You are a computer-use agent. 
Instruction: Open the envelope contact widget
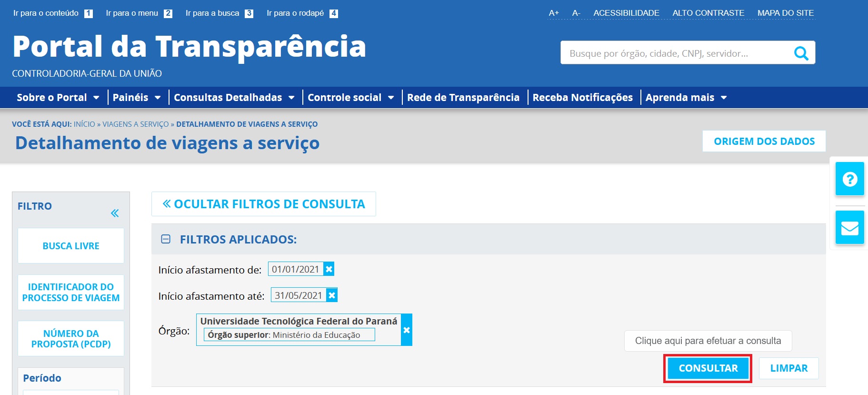click(849, 228)
